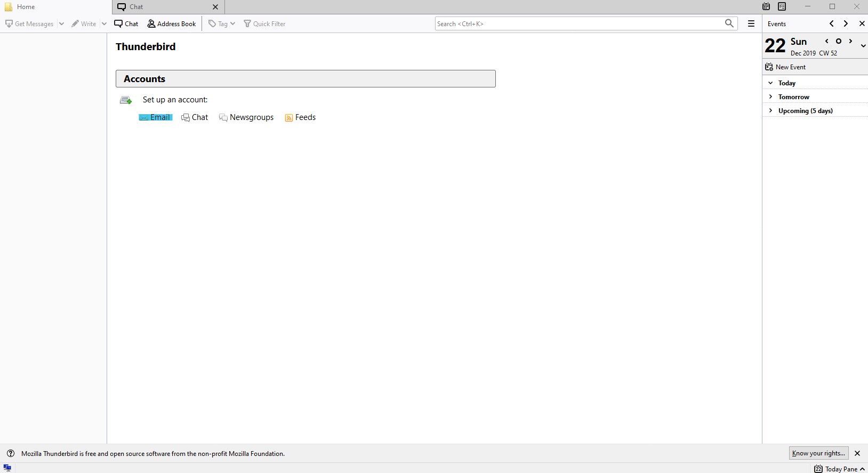
Task: Click the search magnifier icon
Action: pyautogui.click(x=729, y=23)
